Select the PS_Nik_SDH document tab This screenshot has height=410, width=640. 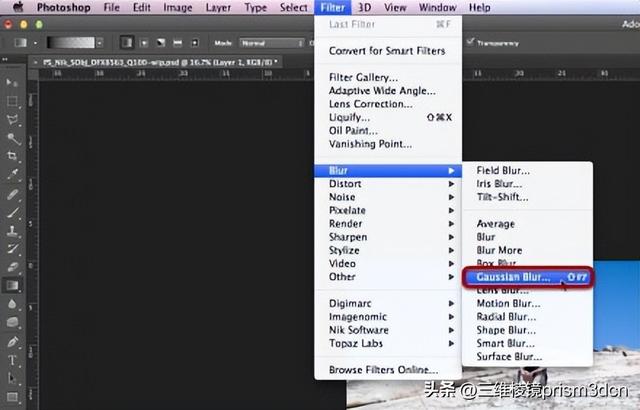[x=158, y=62]
